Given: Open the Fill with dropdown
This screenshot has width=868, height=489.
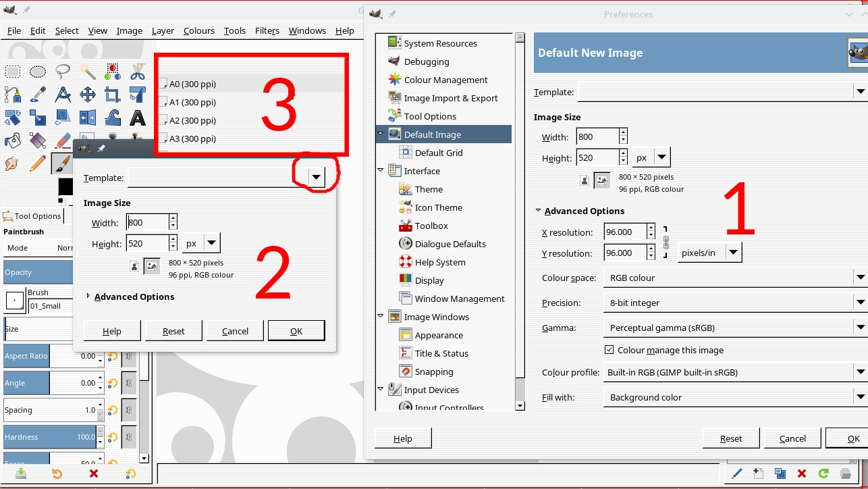Looking at the screenshot, I should (735, 397).
